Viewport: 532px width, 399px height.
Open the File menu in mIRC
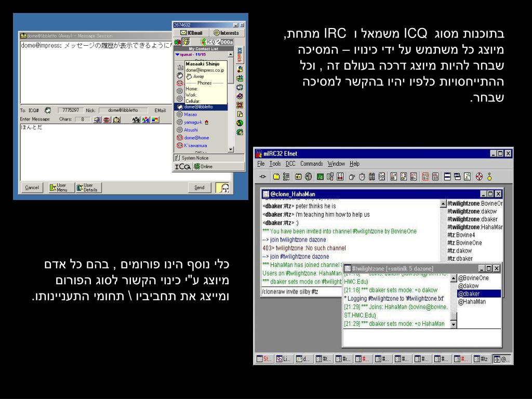click(x=261, y=164)
